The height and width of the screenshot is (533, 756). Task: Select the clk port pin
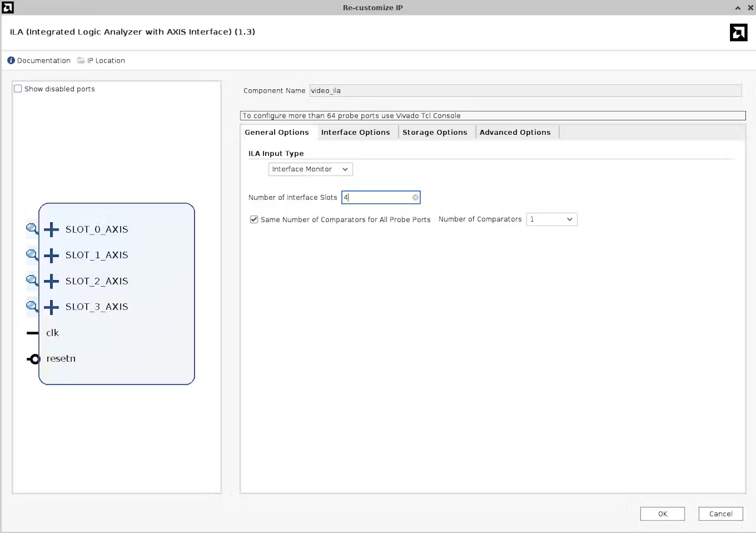point(32,333)
